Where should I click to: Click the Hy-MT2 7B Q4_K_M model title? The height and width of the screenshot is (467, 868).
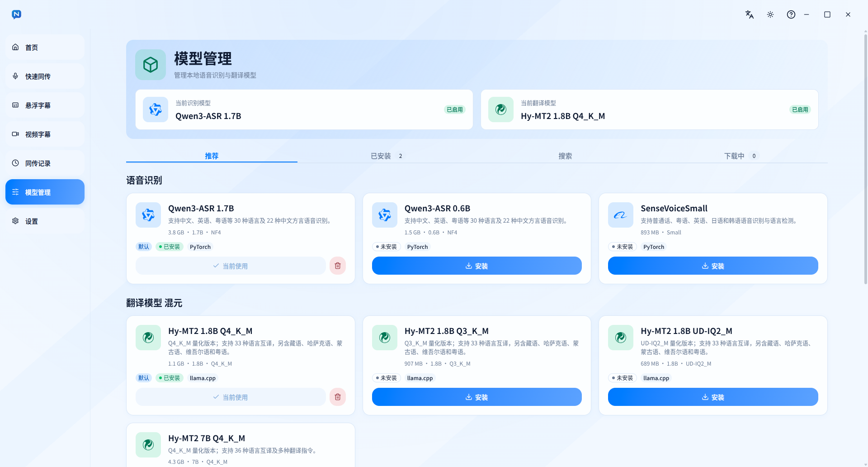pos(207,438)
